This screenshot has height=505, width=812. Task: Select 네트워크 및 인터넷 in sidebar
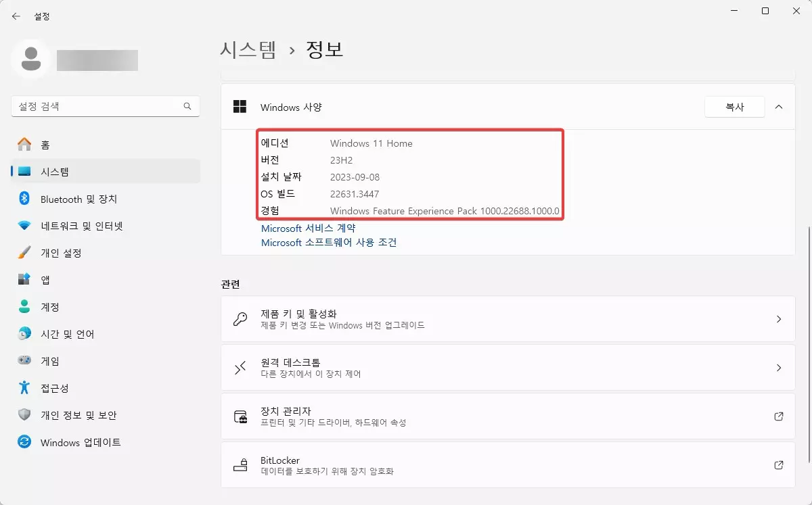click(x=106, y=226)
